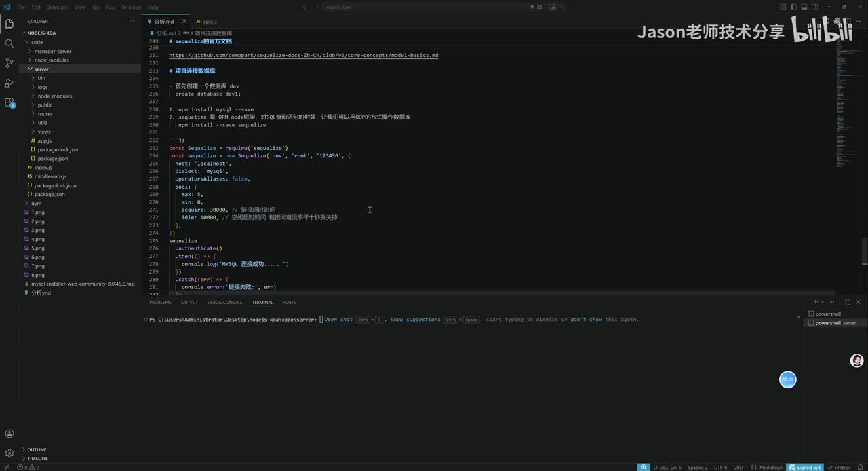Image resolution: width=868 pixels, height=471 pixels.
Task: Open the sequelize docs GitHub link
Action: (x=304, y=55)
